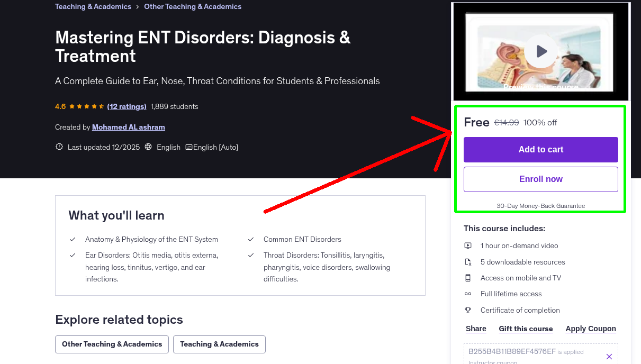The image size is (641, 364).
Task: Open the 12 ratings details
Action: 127,106
